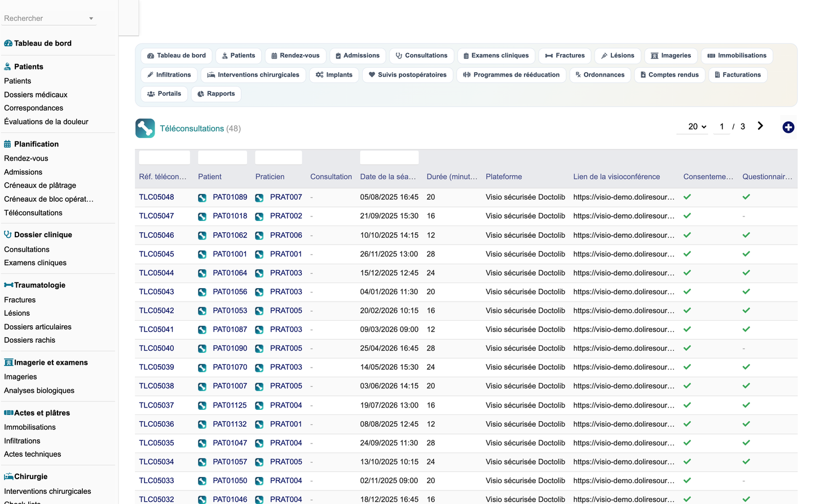Open the rows-per-page dropdown showing 20
The height and width of the screenshot is (504, 815).
(697, 127)
